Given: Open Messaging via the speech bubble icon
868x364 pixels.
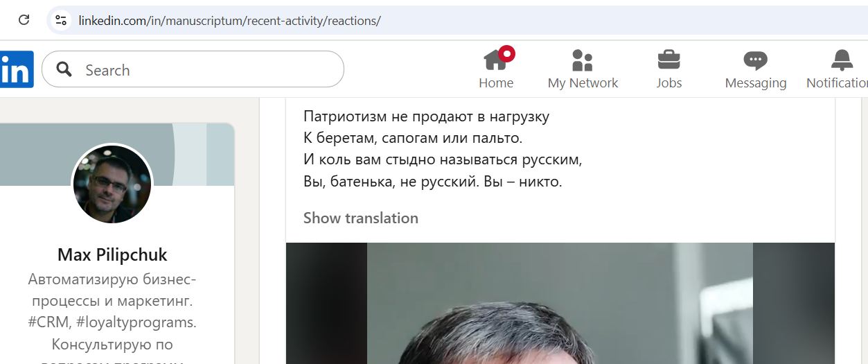Looking at the screenshot, I should tap(755, 61).
